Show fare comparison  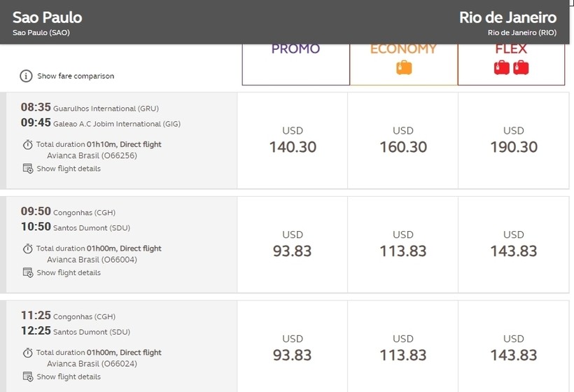click(76, 76)
